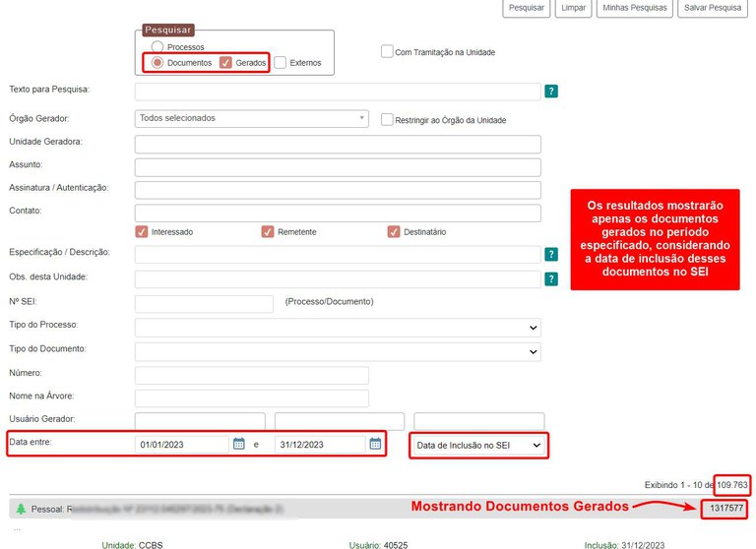Select the Processos radio button

(157, 47)
